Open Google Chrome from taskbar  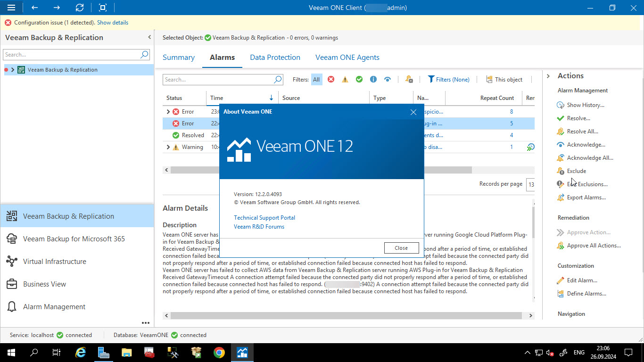(x=219, y=352)
